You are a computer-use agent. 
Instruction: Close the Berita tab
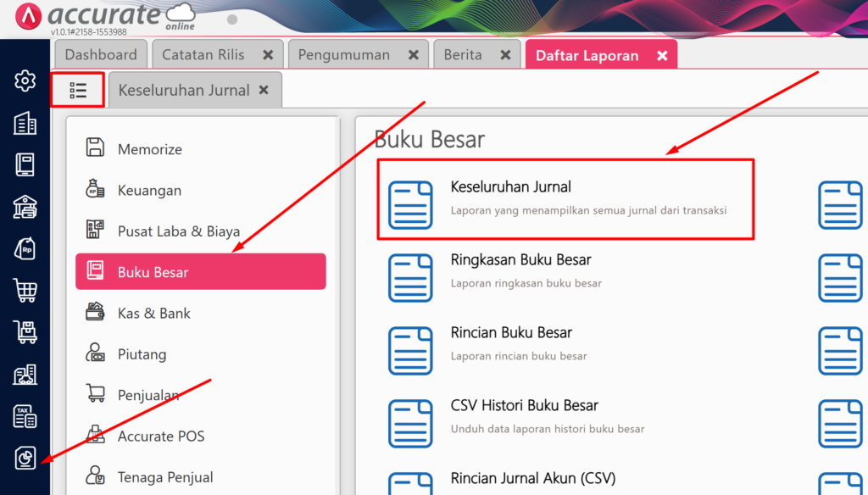505,55
